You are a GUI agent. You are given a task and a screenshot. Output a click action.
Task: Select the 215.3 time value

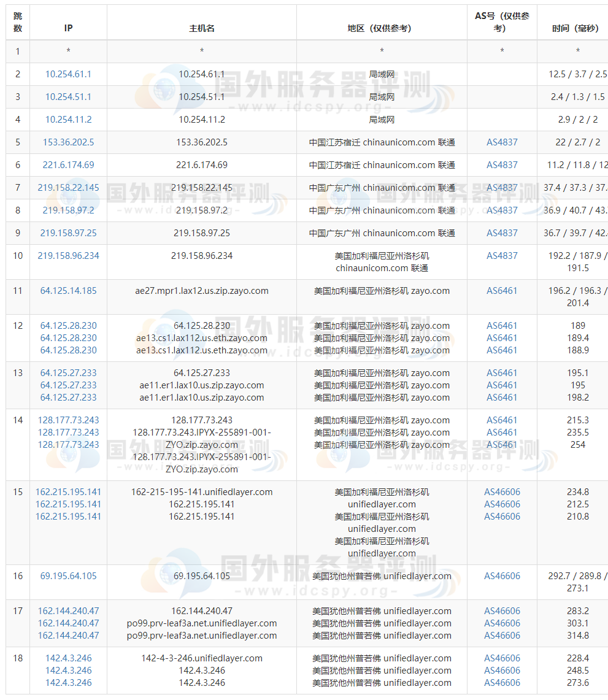coord(578,420)
